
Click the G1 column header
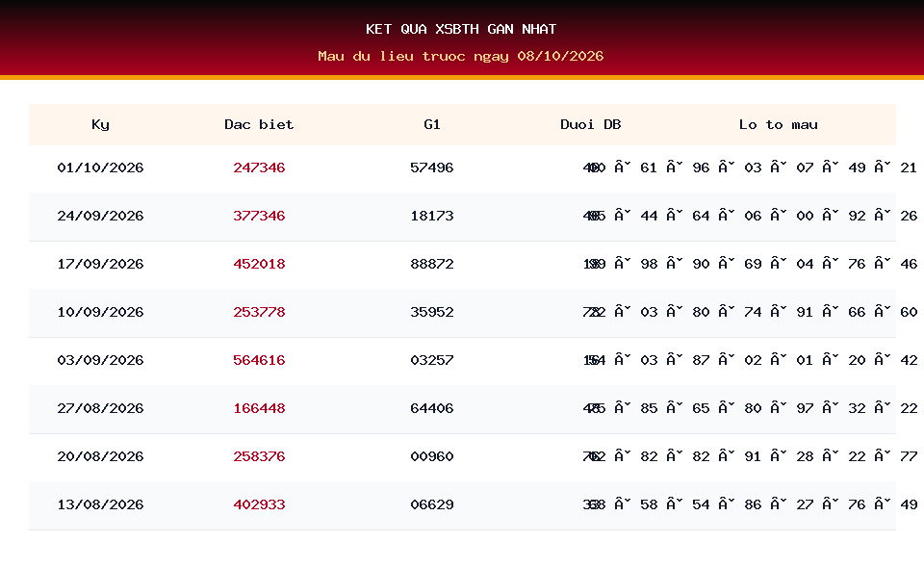pyautogui.click(x=432, y=124)
